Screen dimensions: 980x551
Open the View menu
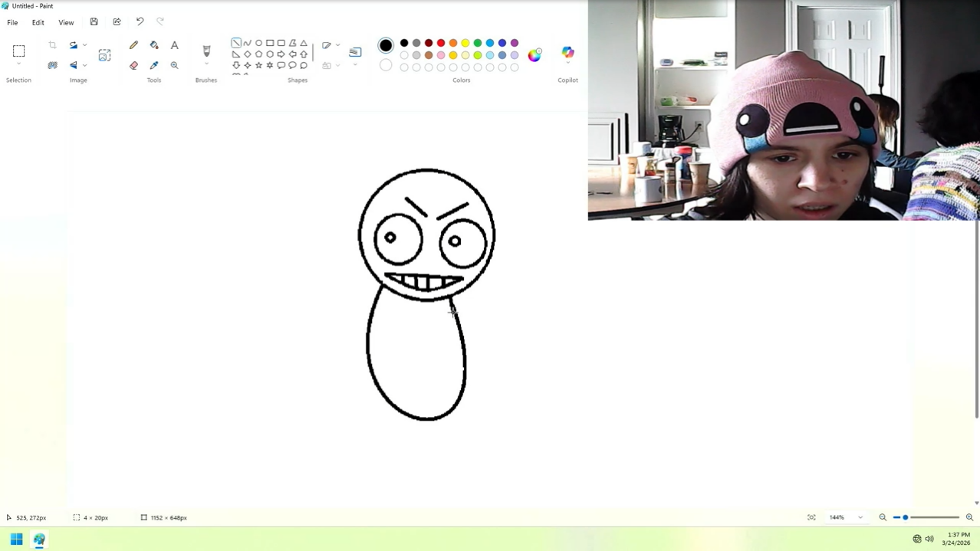point(66,22)
